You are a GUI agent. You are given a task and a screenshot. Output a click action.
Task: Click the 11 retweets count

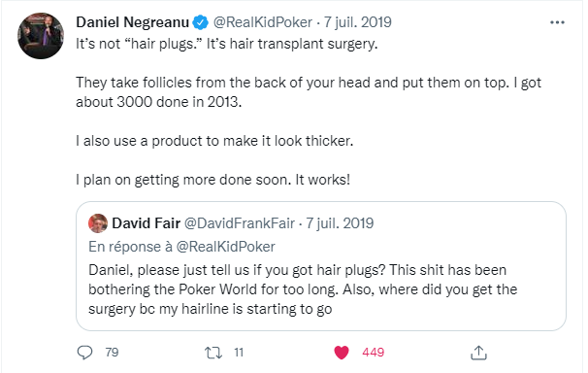(239, 353)
